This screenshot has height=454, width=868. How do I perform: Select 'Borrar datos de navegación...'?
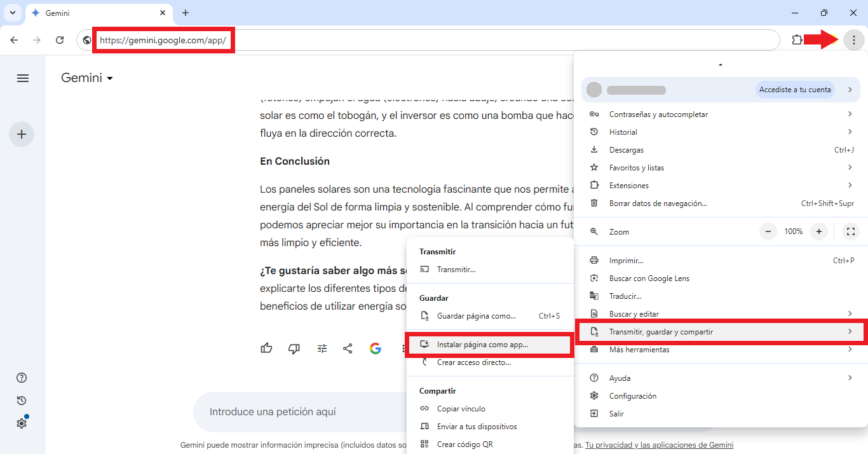[721, 203]
